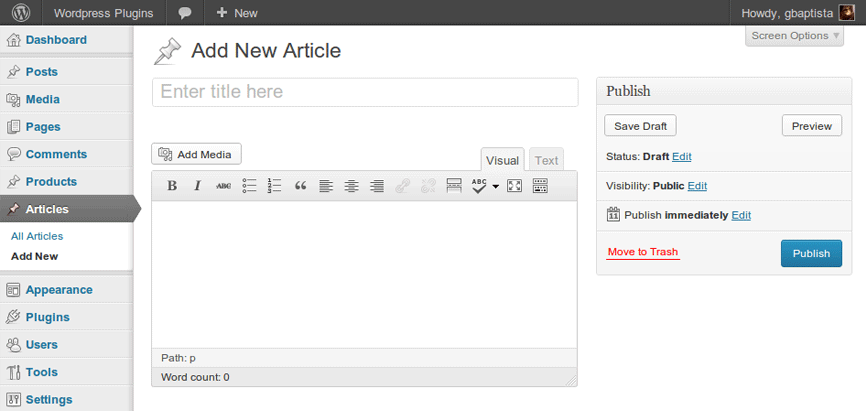Toggle fullscreen writing mode
The image size is (866, 411).
(515, 186)
